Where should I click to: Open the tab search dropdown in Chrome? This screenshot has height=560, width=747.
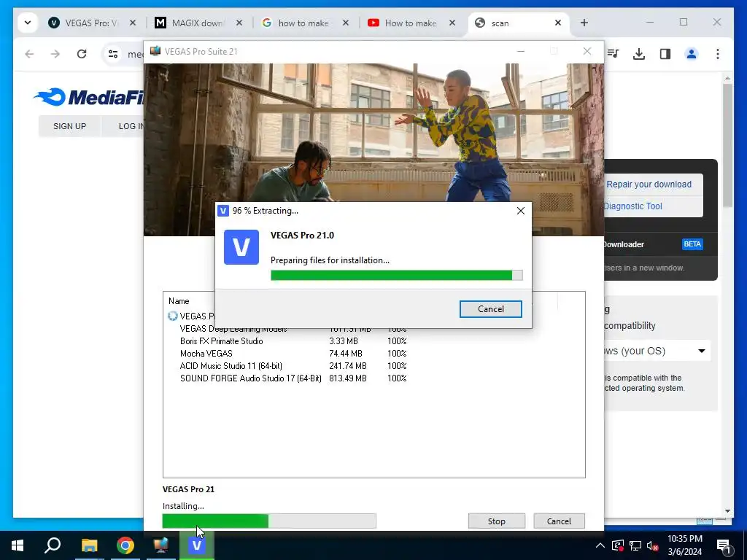tap(28, 23)
